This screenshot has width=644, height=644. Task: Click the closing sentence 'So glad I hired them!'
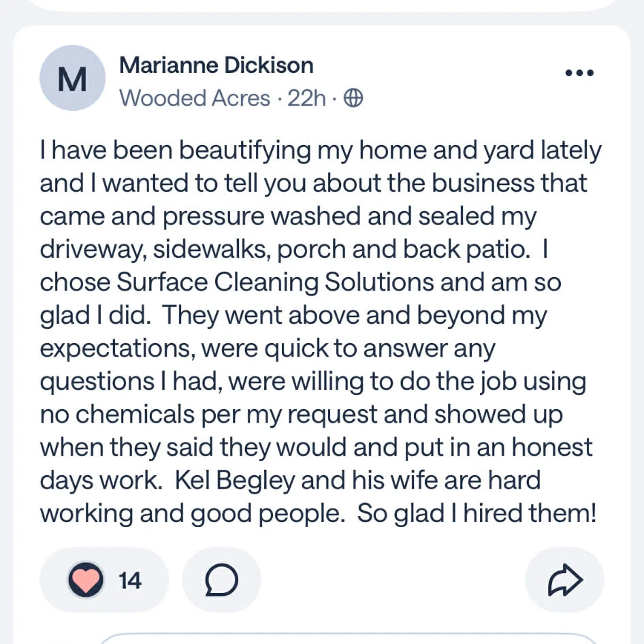476,513
